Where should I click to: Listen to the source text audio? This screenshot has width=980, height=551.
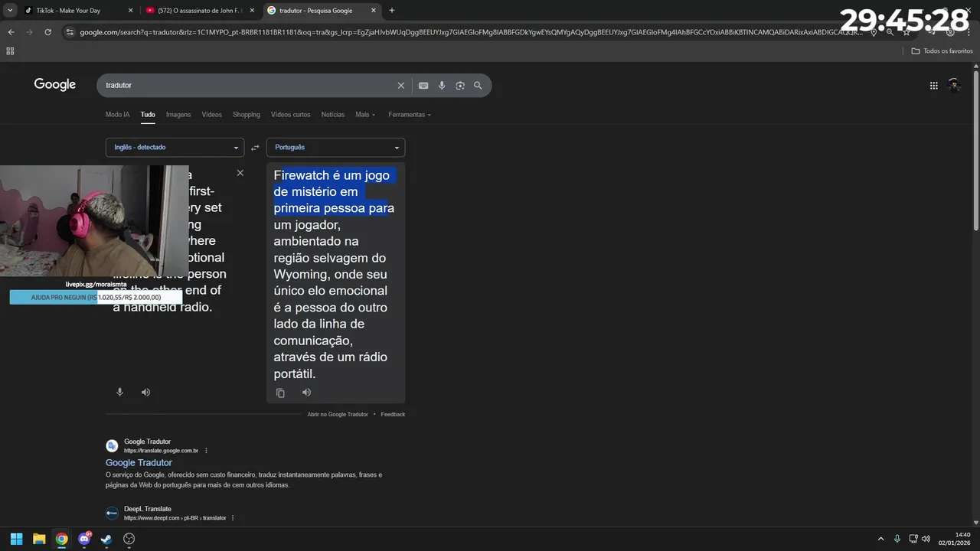(x=145, y=392)
